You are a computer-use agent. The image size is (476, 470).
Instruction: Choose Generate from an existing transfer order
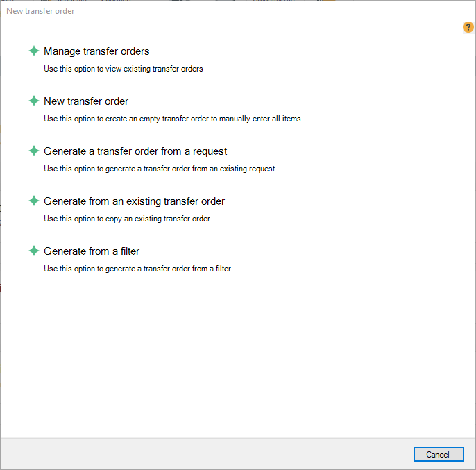coord(134,201)
